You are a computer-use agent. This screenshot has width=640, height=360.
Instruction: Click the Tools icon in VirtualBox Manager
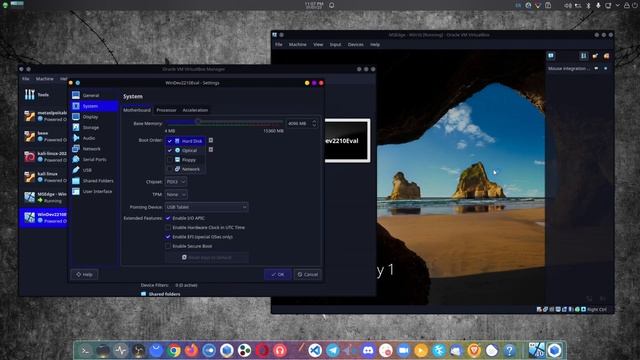[x=29, y=95]
